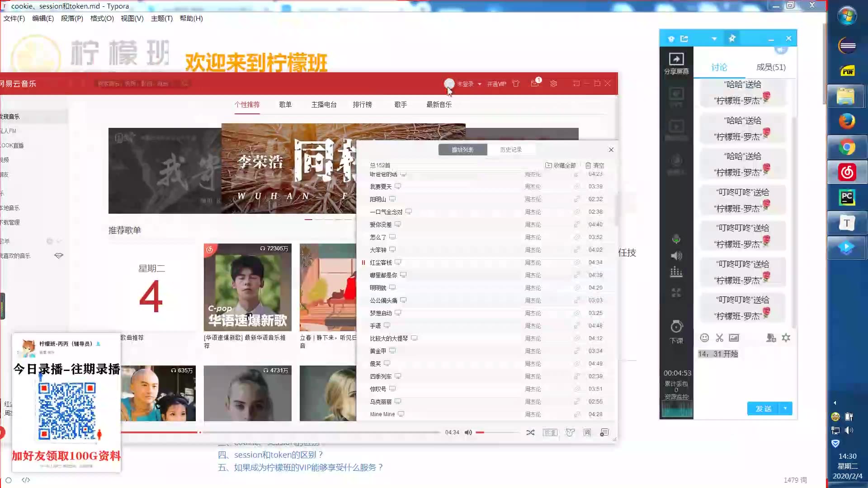
Task: Open the outline link 四、session和token的区别？
Action: pyautogui.click(x=270, y=455)
